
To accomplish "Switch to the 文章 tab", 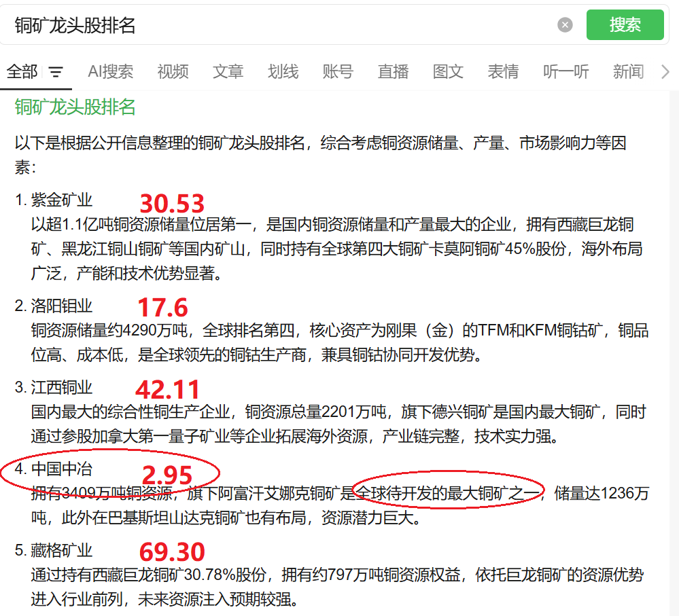I will [228, 72].
